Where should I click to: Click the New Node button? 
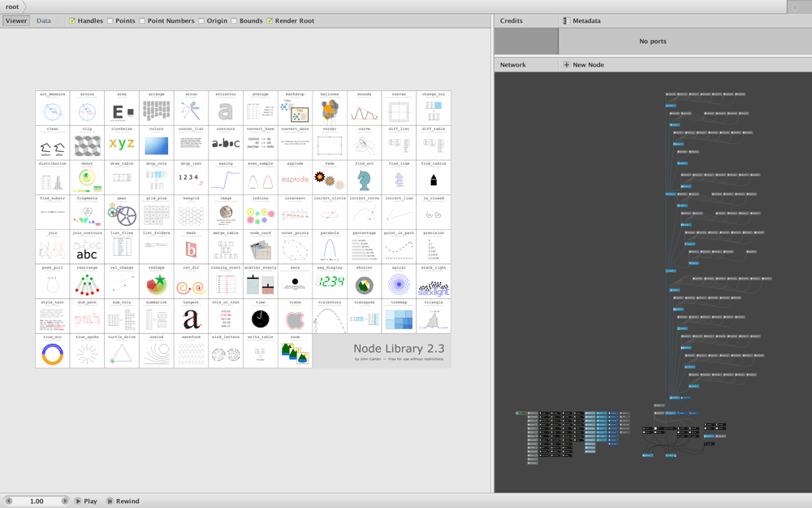click(584, 65)
